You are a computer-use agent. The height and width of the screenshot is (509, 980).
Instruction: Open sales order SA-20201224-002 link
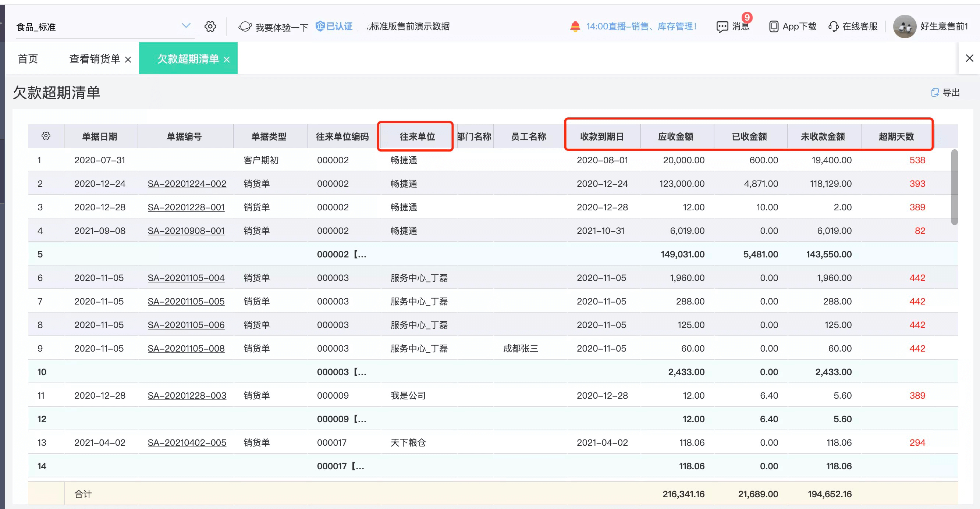coord(187,184)
